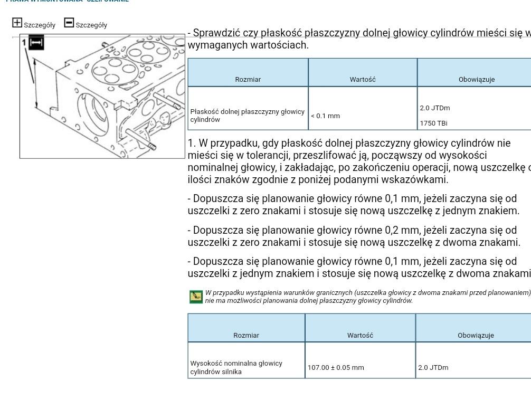Open the cylinder head diagram thumbnail

(x=102, y=96)
